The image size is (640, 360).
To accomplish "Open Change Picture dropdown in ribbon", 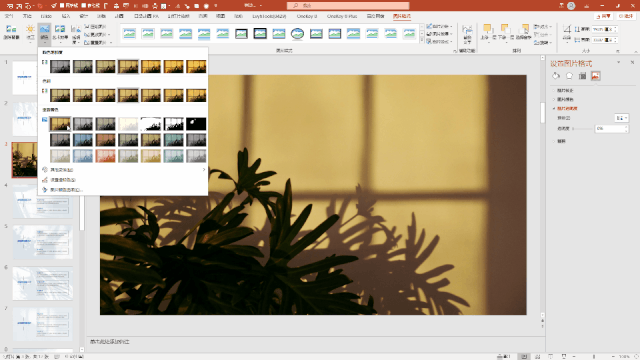I will [x=97, y=34].
